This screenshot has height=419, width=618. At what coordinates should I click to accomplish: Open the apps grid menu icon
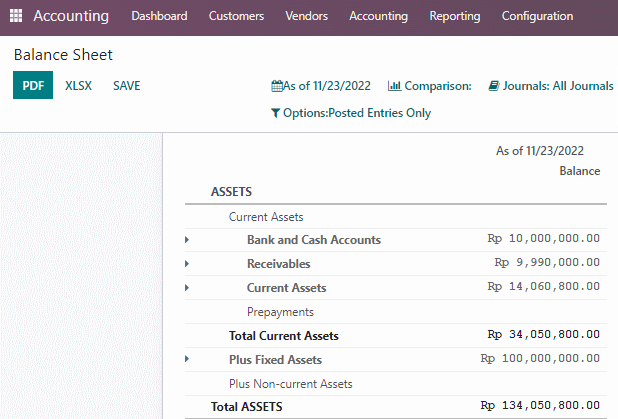pyautogui.click(x=16, y=16)
